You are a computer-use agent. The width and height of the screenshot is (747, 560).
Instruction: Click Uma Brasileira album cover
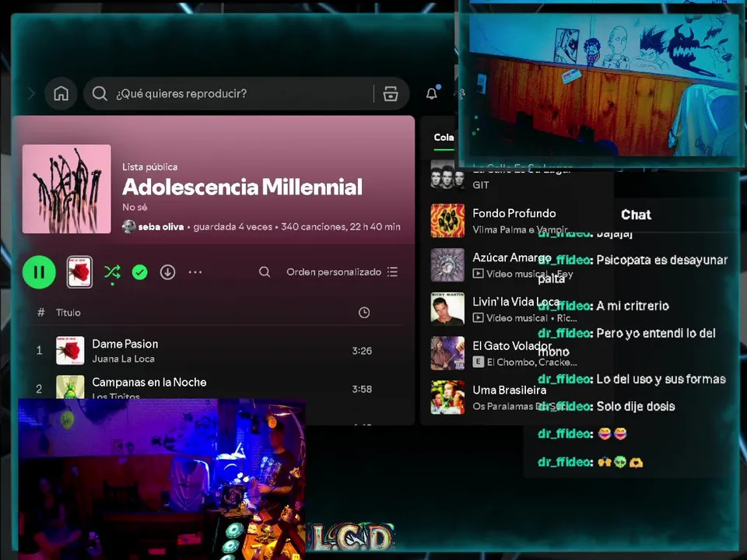(x=447, y=397)
